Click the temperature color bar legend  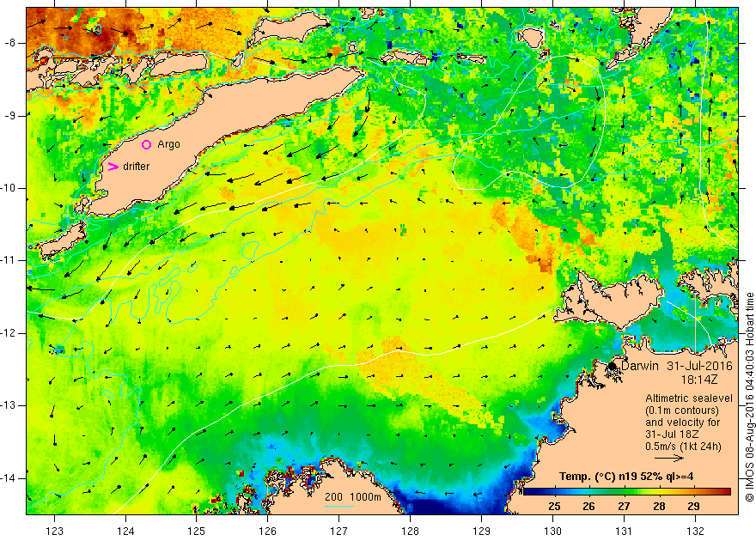[x=627, y=491]
